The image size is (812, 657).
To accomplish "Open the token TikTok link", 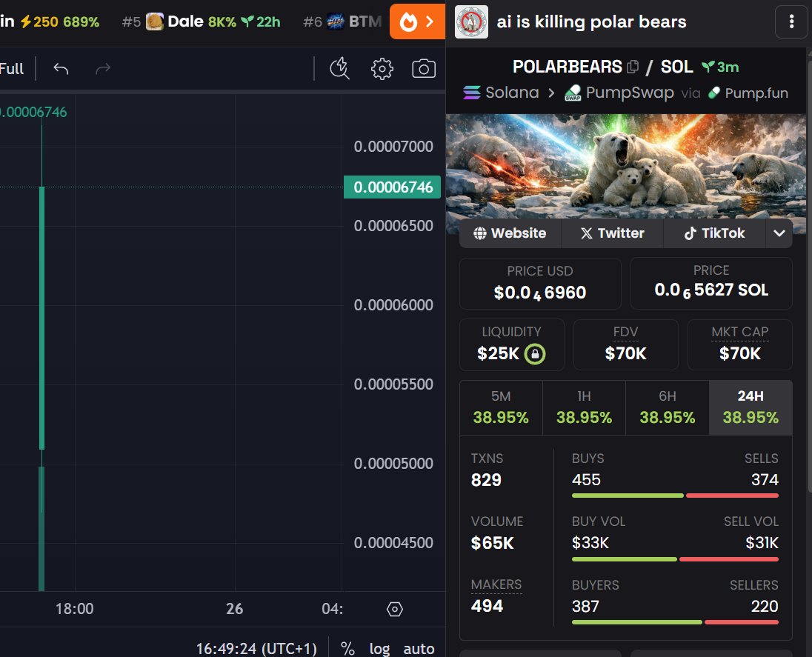I will coord(715,233).
